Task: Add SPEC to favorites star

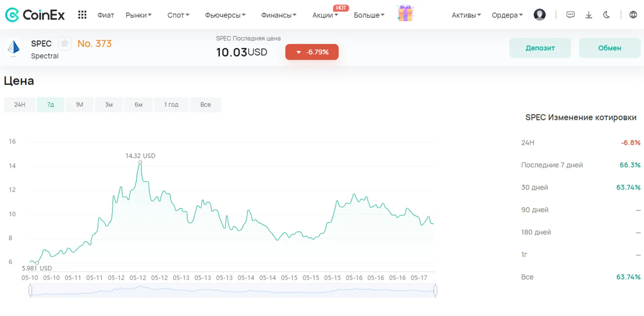Action: click(x=65, y=43)
